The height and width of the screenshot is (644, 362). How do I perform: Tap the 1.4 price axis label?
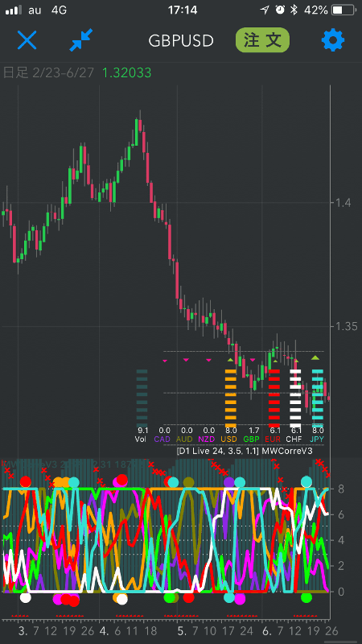pyautogui.click(x=343, y=203)
